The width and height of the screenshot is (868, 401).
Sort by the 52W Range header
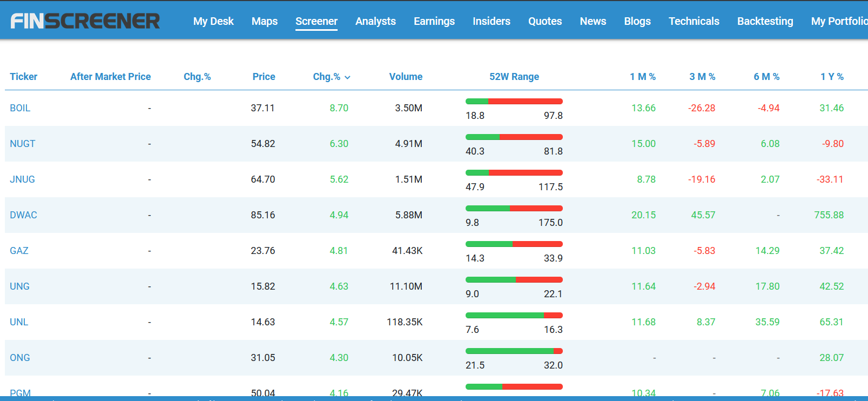coord(514,77)
